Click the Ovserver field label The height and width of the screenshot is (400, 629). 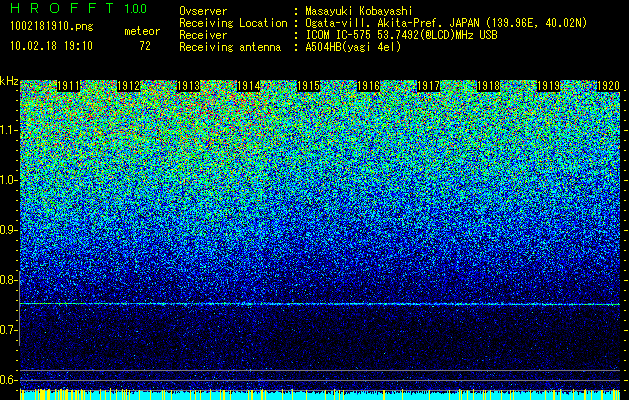point(203,11)
